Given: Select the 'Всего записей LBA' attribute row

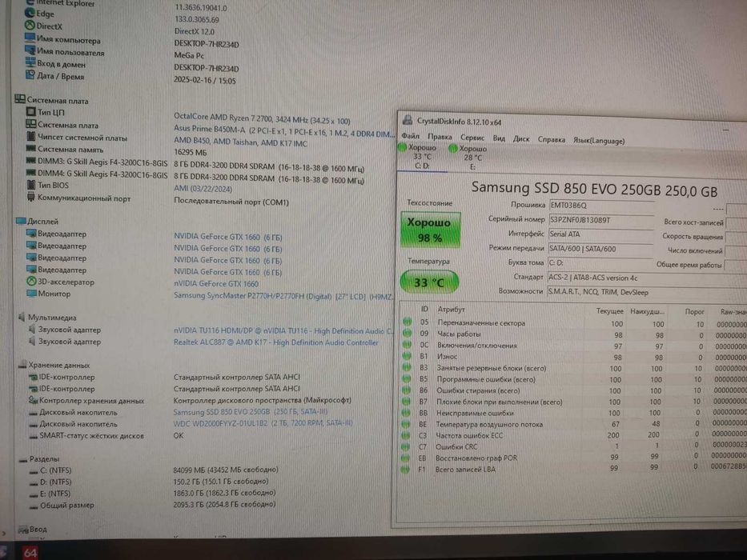Looking at the screenshot, I should click(x=573, y=469).
